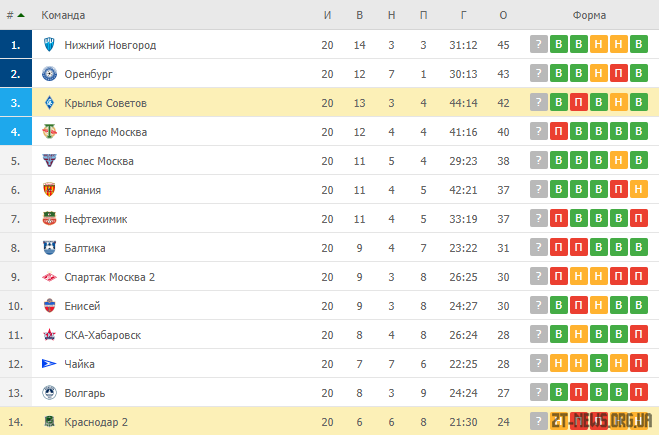The height and width of the screenshot is (435, 659).
Task: Click the Alania club crest
Action: [49, 190]
